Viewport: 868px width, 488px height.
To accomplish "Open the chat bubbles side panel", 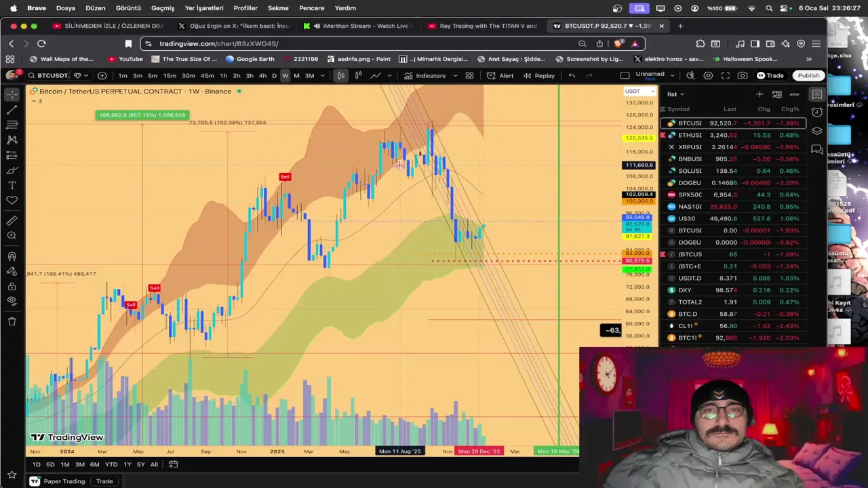I will [x=817, y=149].
